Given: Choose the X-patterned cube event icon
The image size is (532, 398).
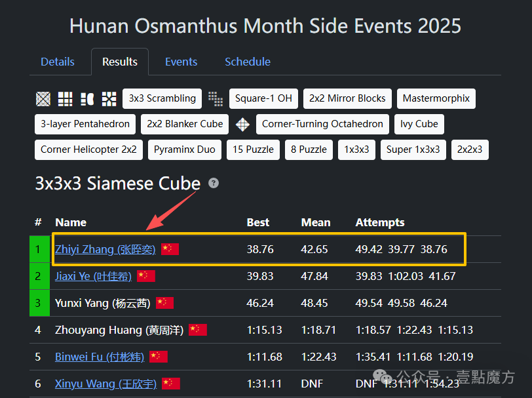Looking at the screenshot, I should pos(109,99).
